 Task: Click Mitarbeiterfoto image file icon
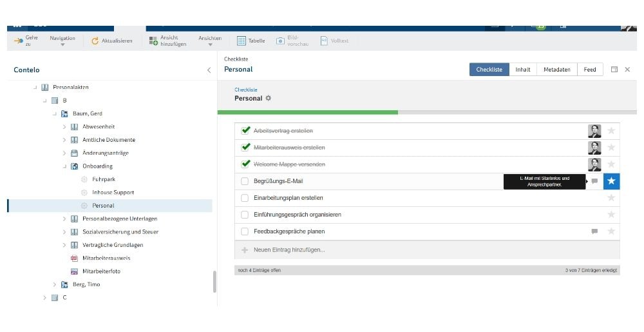click(x=74, y=271)
